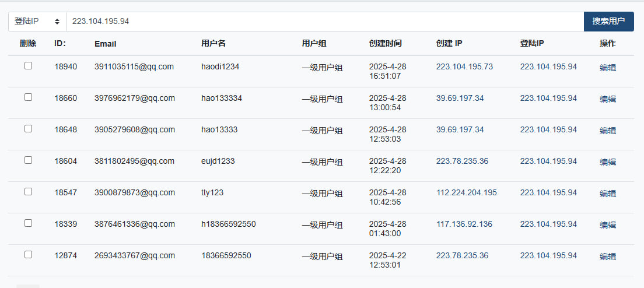Click the 删除 column header
The width and height of the screenshot is (644, 288).
tap(28, 44)
